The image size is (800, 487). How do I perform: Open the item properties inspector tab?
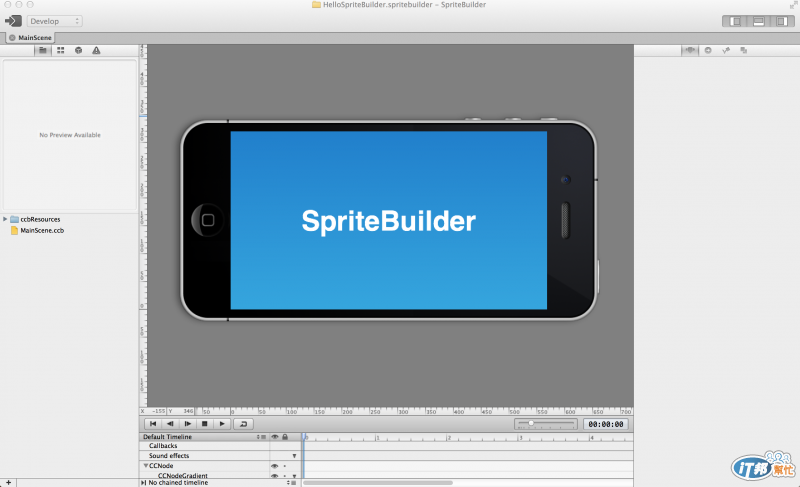point(690,50)
